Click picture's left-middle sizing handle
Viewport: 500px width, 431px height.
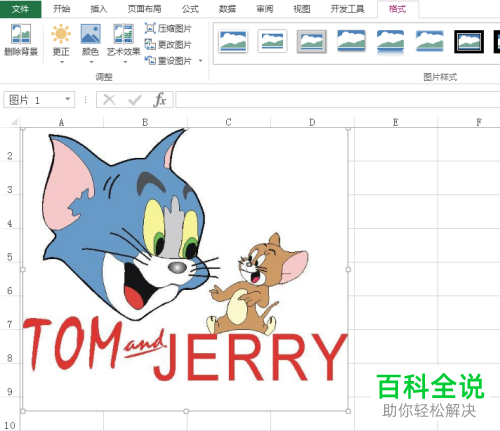click(x=23, y=269)
